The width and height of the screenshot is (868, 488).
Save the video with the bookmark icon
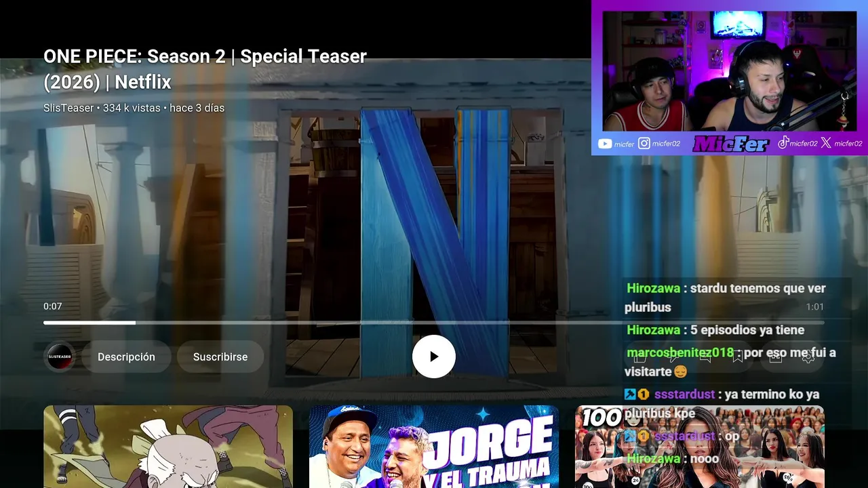pyautogui.click(x=737, y=357)
